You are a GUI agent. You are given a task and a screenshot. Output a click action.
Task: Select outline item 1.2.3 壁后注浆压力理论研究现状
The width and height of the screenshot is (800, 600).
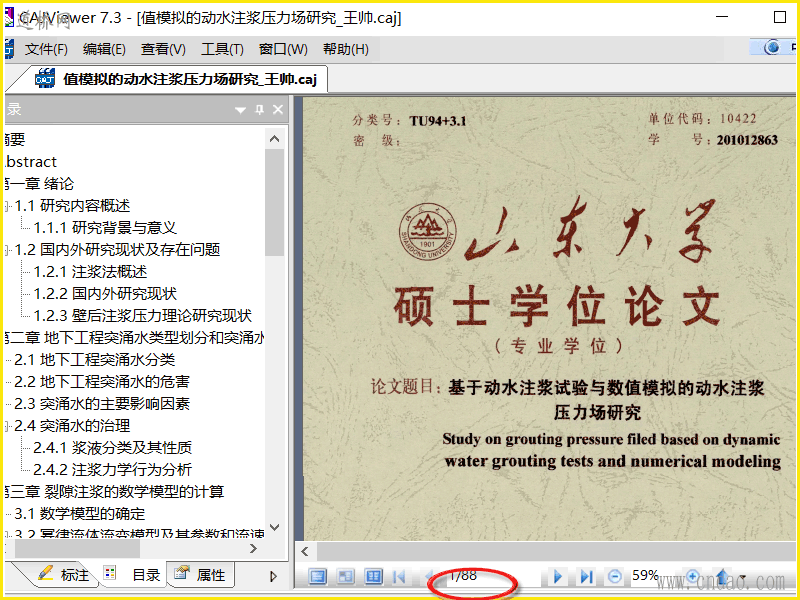pyautogui.click(x=142, y=315)
